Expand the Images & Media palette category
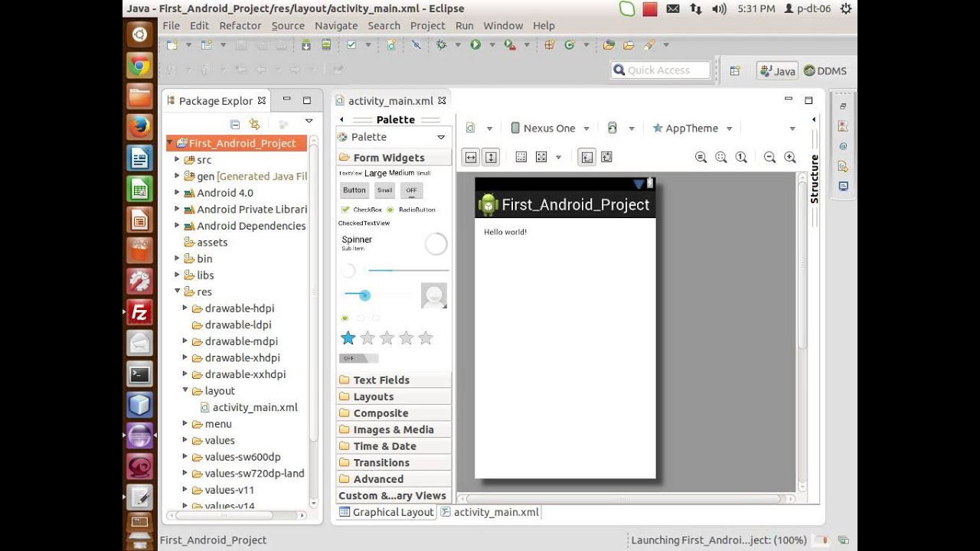Viewport: 980px width, 551px height. pos(394,430)
